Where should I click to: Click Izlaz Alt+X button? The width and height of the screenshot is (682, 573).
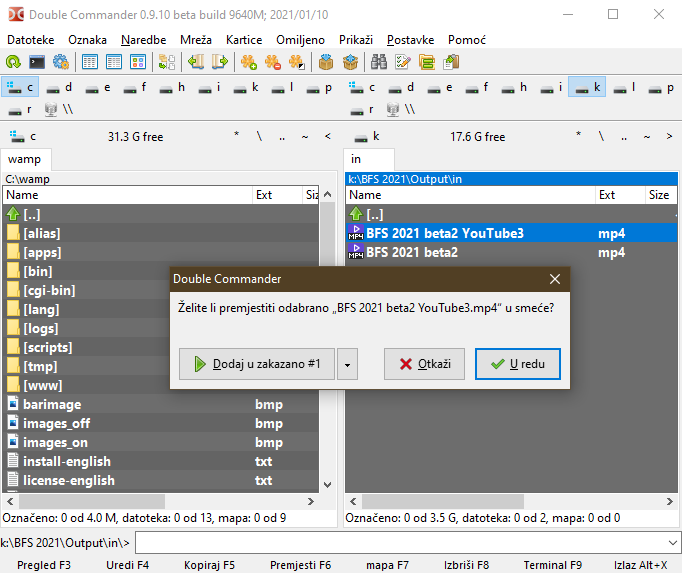coord(640,565)
